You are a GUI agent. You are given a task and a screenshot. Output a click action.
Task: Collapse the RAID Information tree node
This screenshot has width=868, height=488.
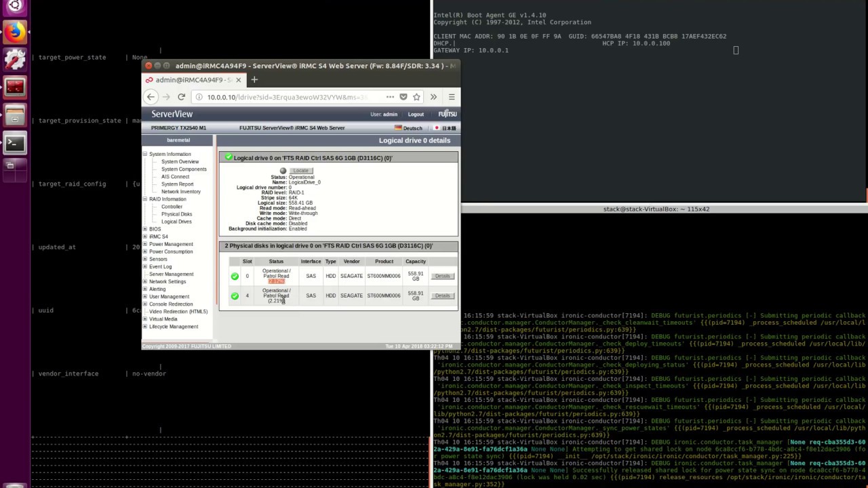(x=144, y=199)
